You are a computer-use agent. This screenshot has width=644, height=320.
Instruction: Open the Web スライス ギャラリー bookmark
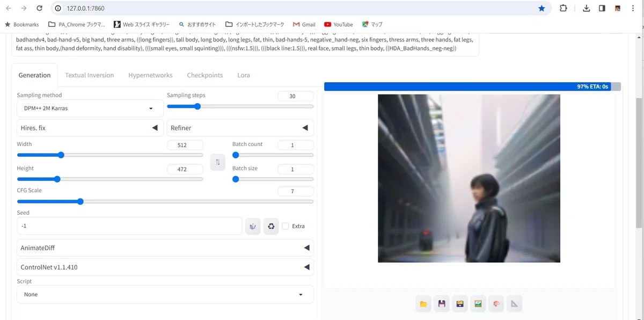pos(141,24)
